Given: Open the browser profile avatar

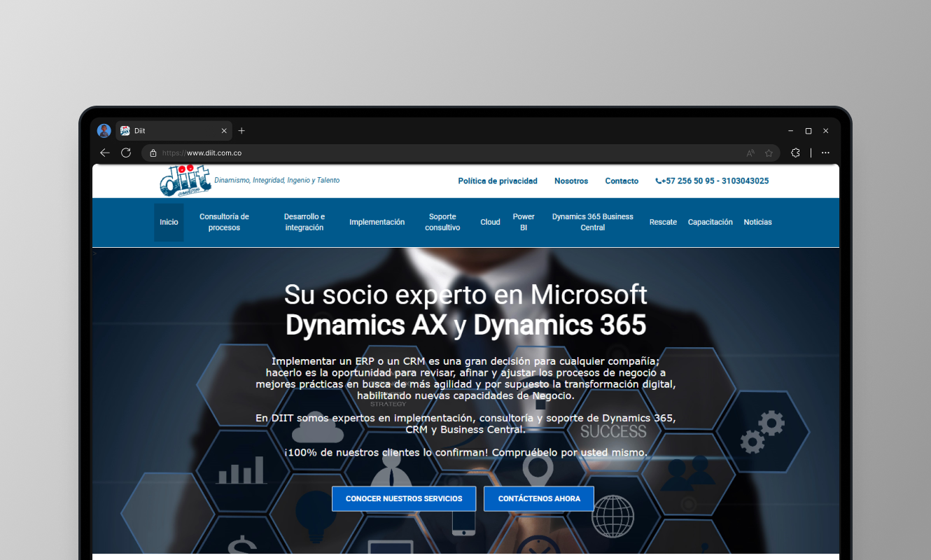Looking at the screenshot, I should tap(104, 131).
